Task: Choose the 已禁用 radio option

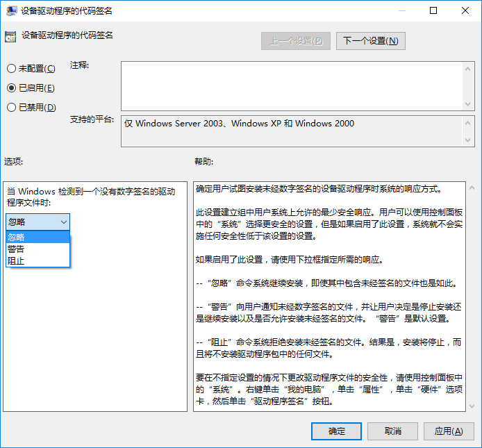Action: (x=11, y=107)
